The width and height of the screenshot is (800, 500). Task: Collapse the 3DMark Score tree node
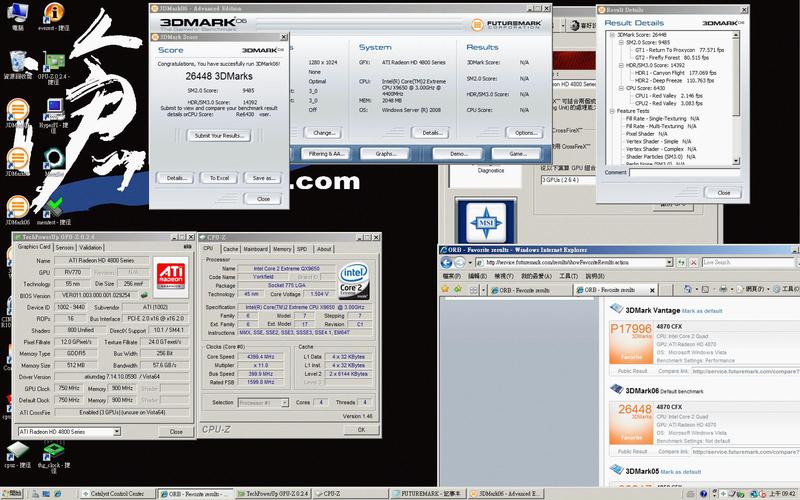coord(612,35)
